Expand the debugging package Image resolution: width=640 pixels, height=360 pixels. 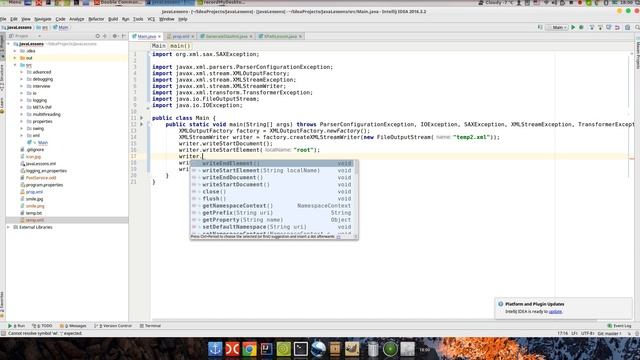[x=22, y=79]
